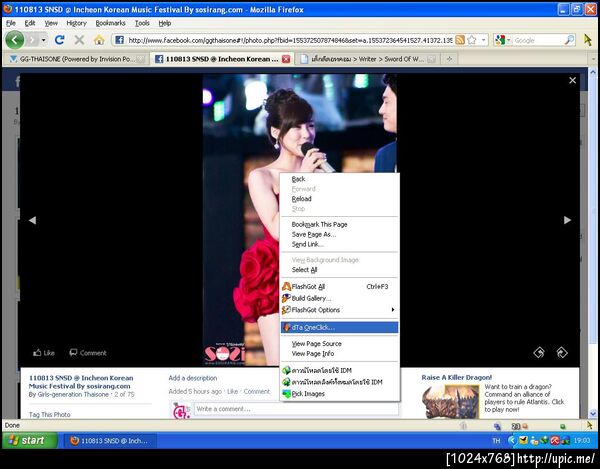Close the photo viewer with the X

pyautogui.click(x=572, y=80)
